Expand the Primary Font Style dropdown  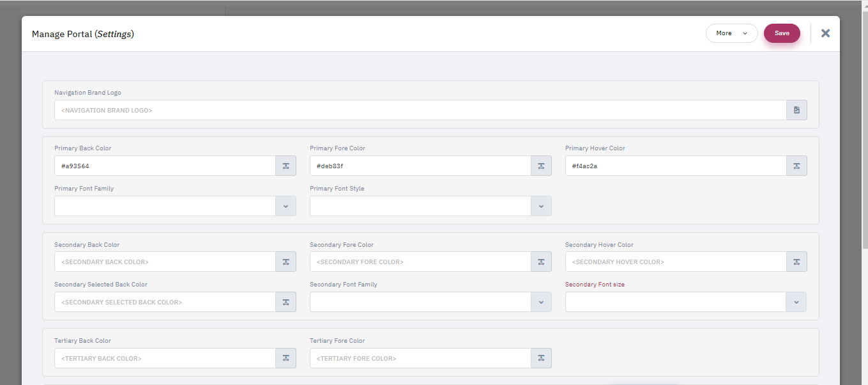click(x=541, y=206)
